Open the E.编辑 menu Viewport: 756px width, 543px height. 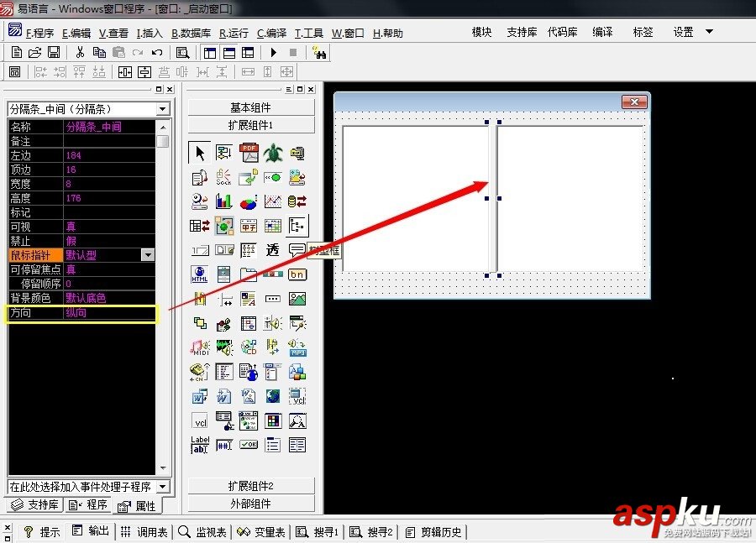[x=76, y=34]
